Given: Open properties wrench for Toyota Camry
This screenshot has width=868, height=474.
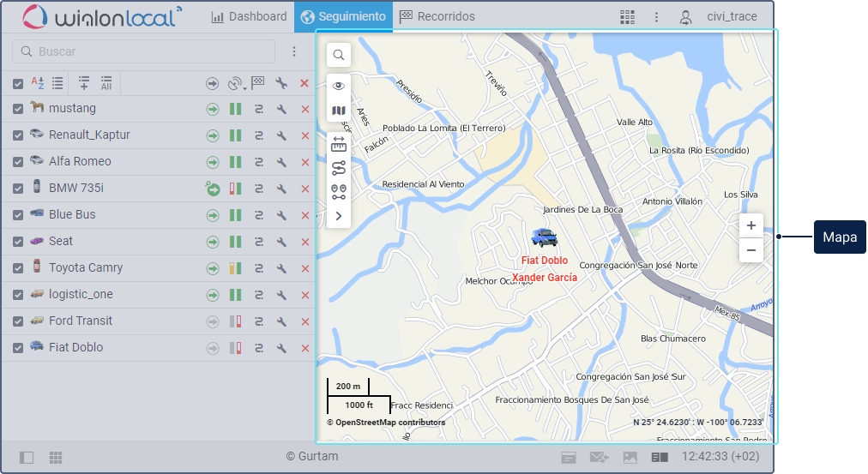Looking at the screenshot, I should click(x=281, y=268).
